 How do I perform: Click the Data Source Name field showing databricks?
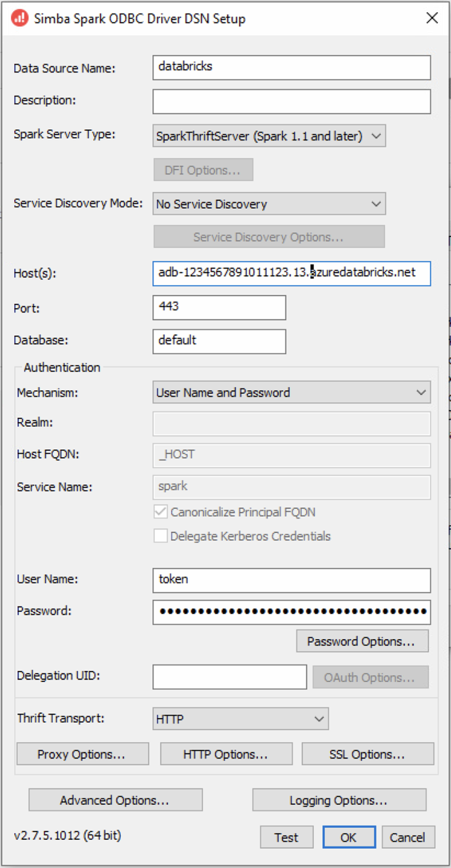[x=291, y=67]
